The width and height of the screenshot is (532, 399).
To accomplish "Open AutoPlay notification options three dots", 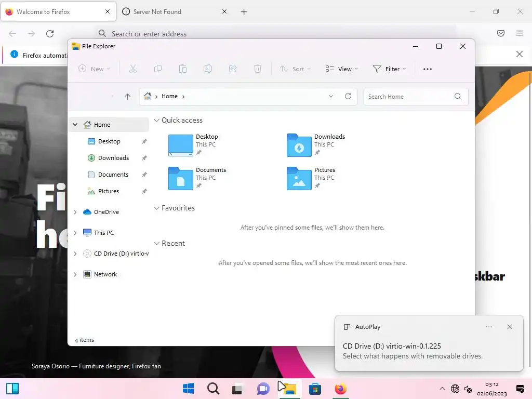I will tap(489, 327).
